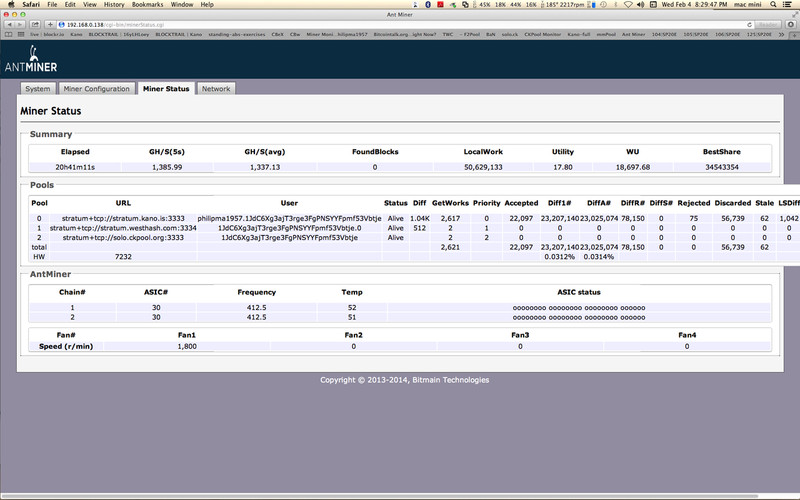Open the 'Kano-full' bookmark
This screenshot has height=500, width=800.
579,34
